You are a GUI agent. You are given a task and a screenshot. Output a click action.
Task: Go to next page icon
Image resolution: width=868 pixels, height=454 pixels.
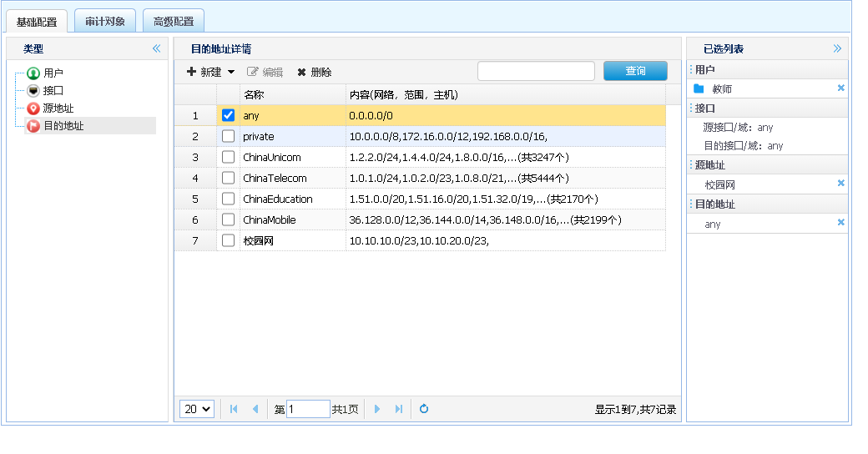click(x=377, y=409)
